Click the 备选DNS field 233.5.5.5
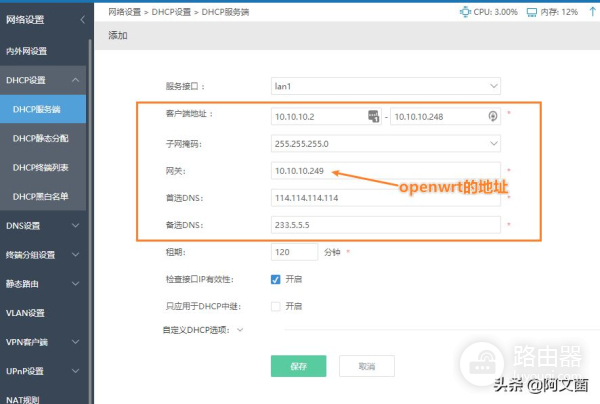The width and height of the screenshot is (600, 404). (x=386, y=225)
